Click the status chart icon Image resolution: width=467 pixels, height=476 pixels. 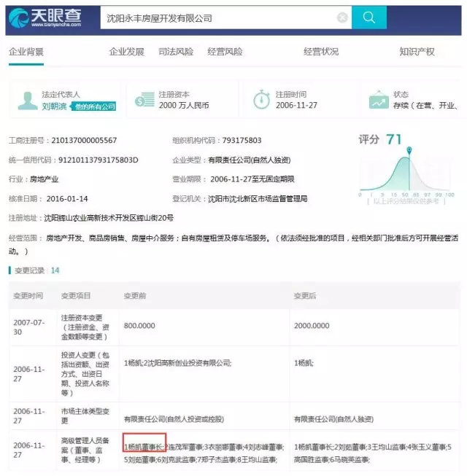[x=379, y=100]
